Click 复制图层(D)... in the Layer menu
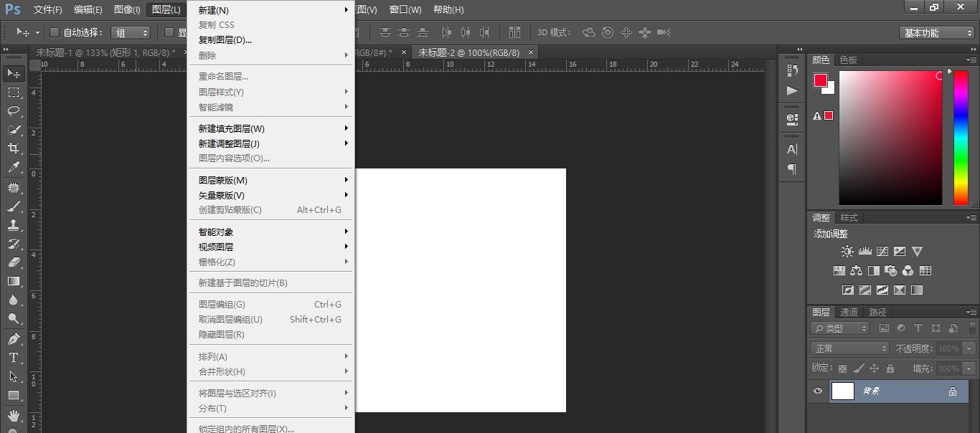Viewport: 980px width, 433px height. tap(225, 40)
